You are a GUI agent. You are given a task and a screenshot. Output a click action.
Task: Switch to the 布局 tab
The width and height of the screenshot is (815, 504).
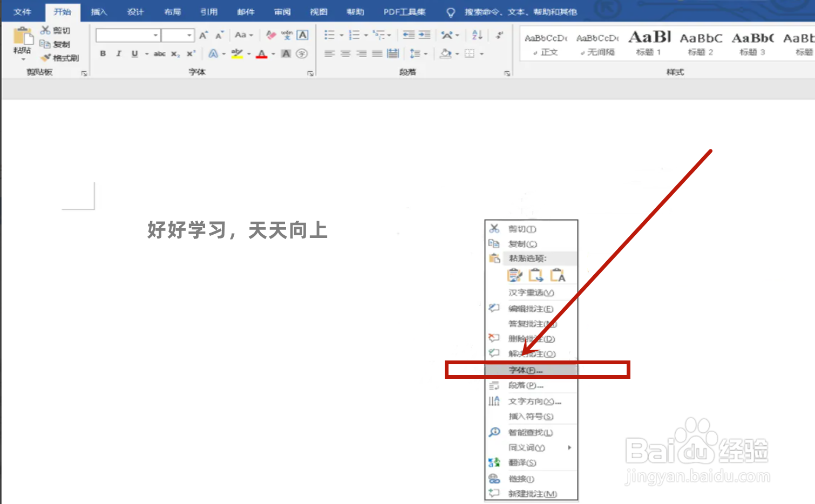pos(172,12)
